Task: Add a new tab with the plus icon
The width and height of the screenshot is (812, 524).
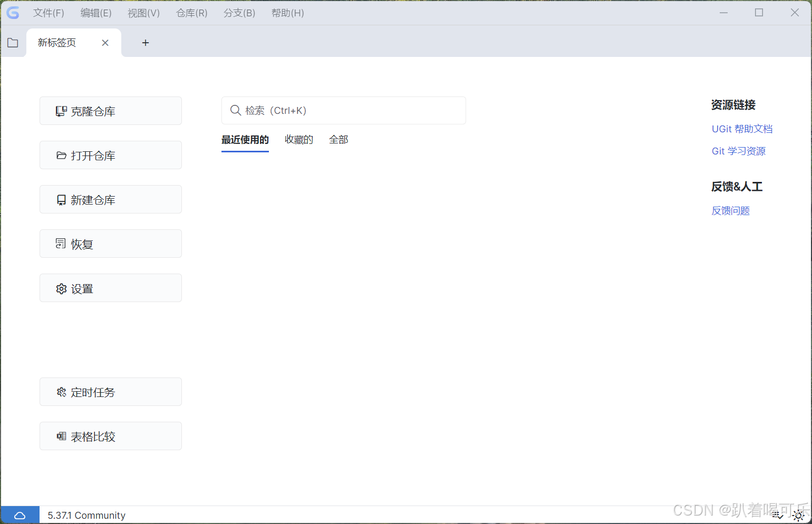Action: pos(146,43)
